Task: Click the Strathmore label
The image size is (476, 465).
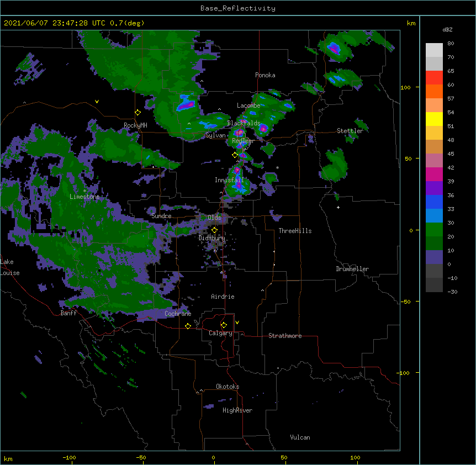Action: point(285,336)
